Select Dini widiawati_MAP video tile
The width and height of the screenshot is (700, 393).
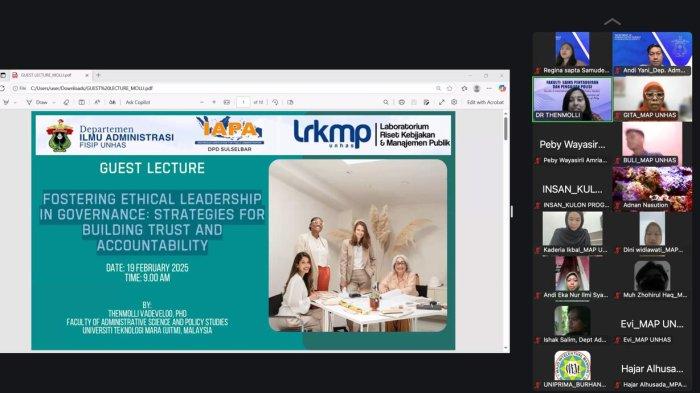652,234
